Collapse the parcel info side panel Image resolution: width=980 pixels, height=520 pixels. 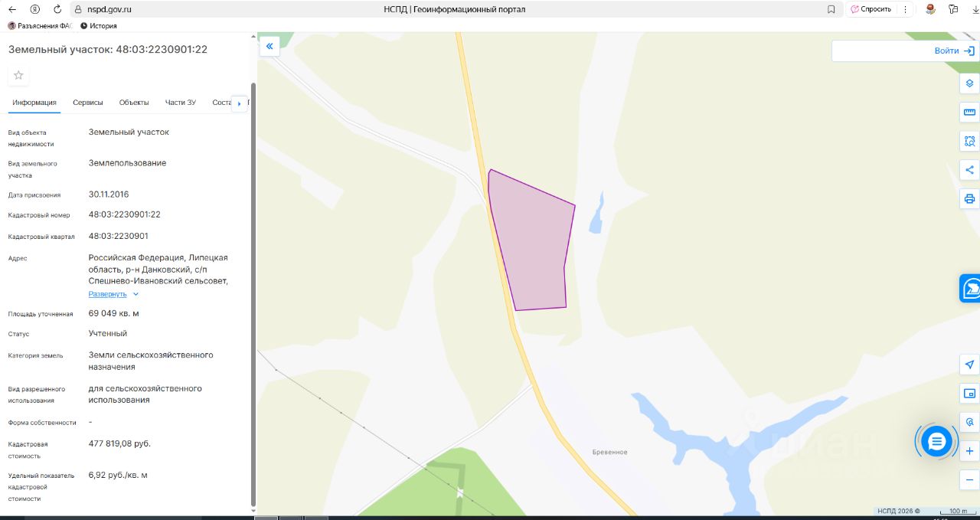coord(269,47)
